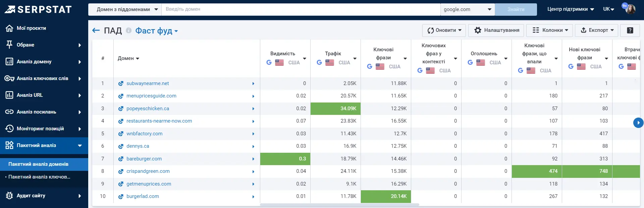Screen dimensions: 644x208
Task: Click the chain icon for Аналіз посилань
Action: coord(9,112)
